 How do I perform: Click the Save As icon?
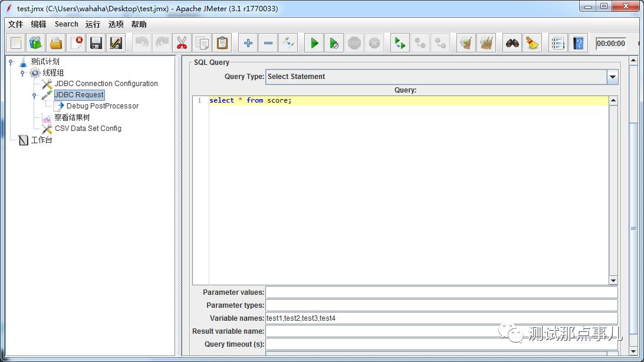click(x=116, y=42)
